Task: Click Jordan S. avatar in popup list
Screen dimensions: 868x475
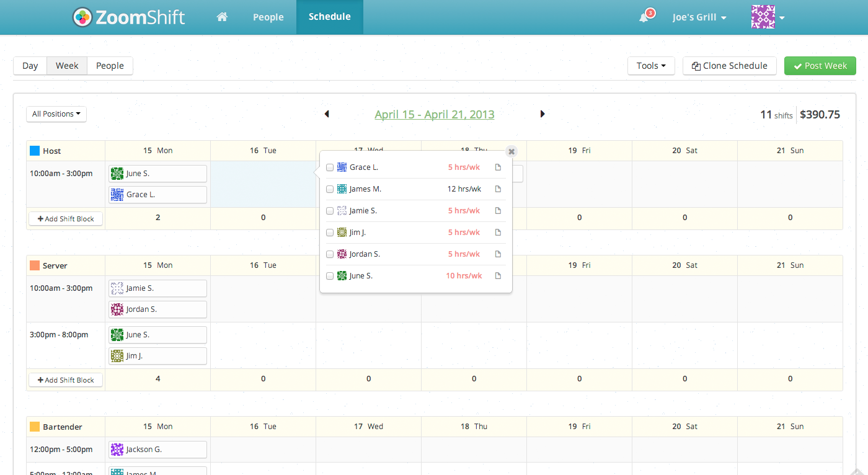Action: point(342,254)
